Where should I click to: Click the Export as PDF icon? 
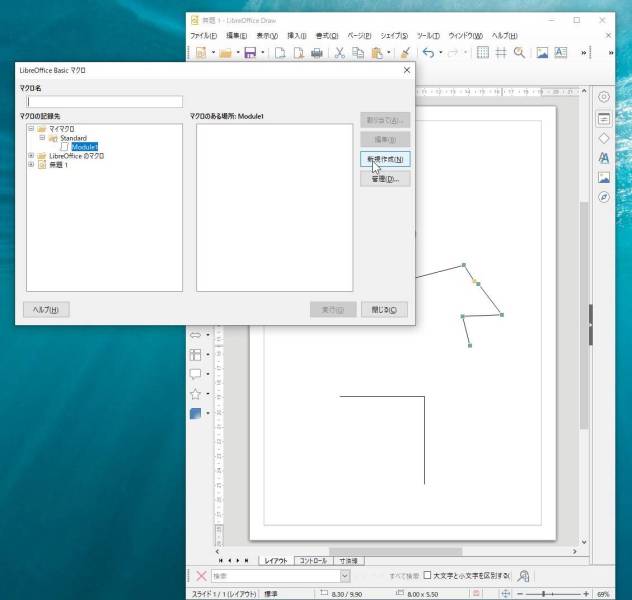(298, 53)
